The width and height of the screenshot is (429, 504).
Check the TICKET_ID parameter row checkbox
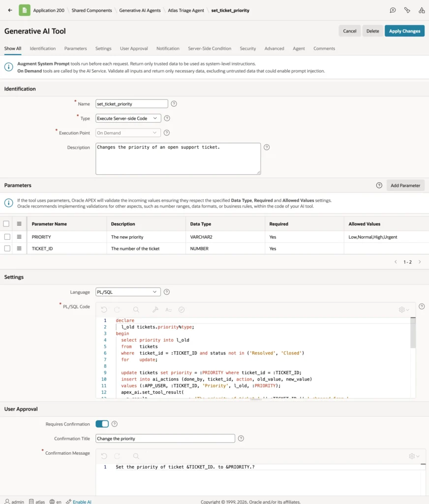point(7,249)
